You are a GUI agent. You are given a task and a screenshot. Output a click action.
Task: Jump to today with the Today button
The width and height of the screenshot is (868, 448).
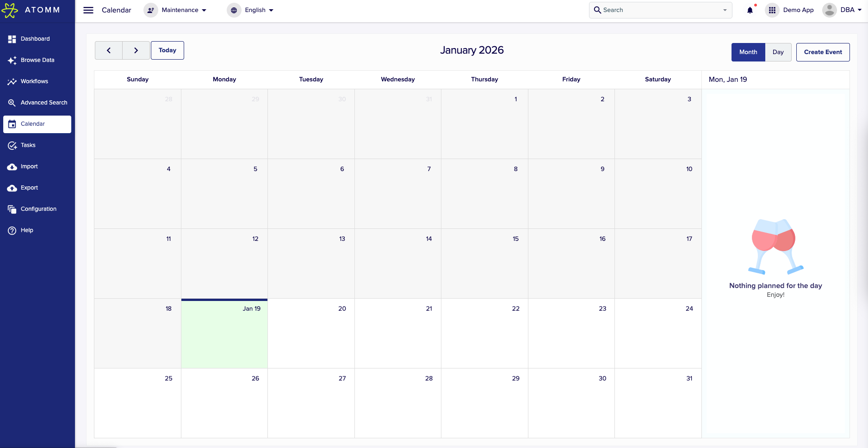(x=167, y=50)
